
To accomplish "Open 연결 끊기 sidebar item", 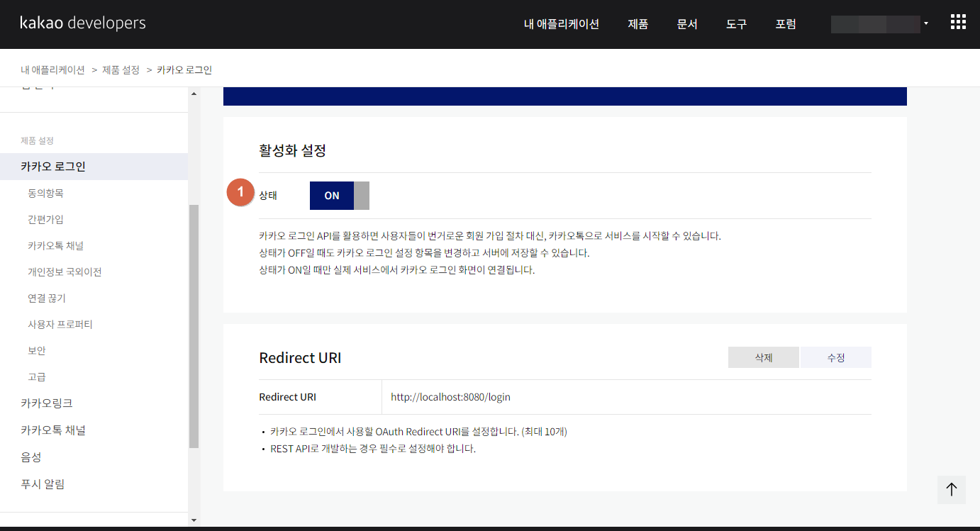I will click(x=47, y=298).
